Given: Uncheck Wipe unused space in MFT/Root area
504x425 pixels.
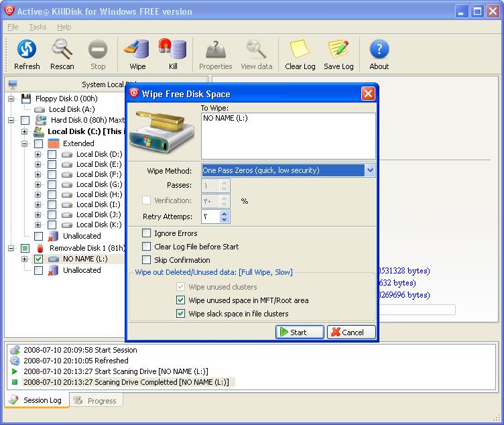Looking at the screenshot, I should pyautogui.click(x=181, y=300).
